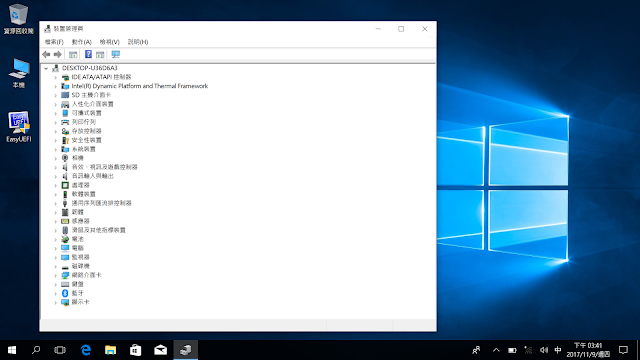Open the Action Center notification icon
Screen dimensions: 640x360
tap(623, 350)
